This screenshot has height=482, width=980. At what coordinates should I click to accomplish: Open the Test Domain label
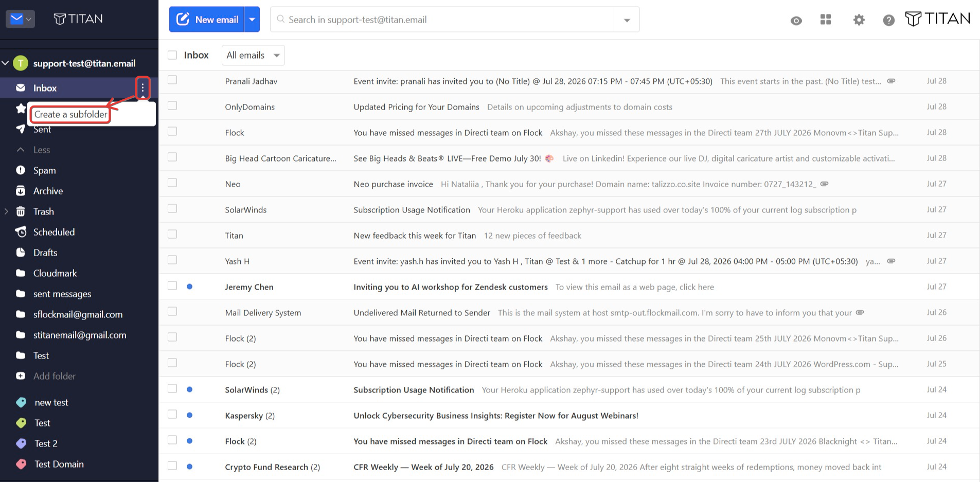click(59, 464)
